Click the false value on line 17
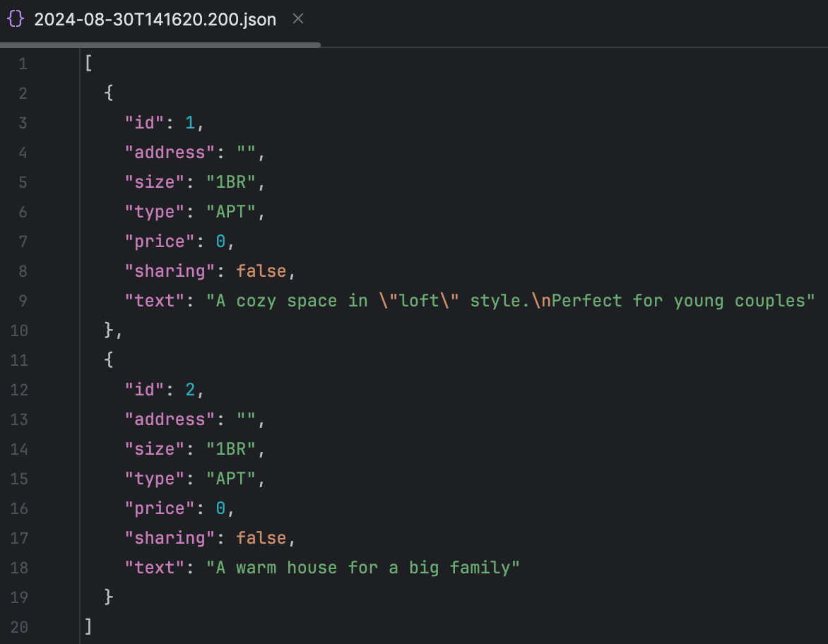828x644 pixels. pyautogui.click(x=261, y=537)
